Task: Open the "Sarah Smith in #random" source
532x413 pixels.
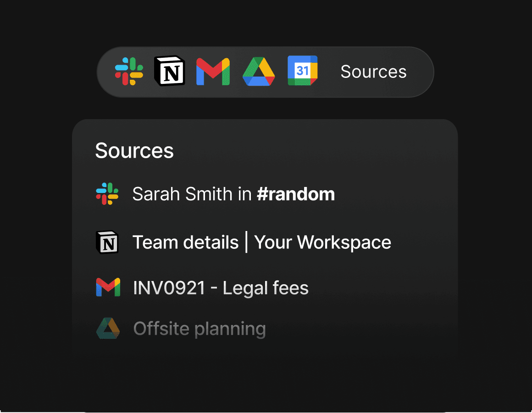Action: 233,194
